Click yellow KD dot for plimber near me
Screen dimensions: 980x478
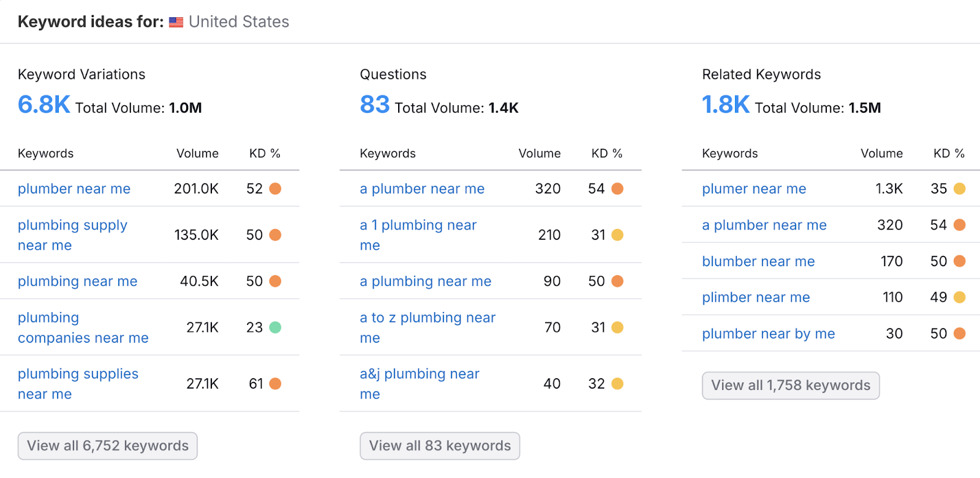[959, 297]
